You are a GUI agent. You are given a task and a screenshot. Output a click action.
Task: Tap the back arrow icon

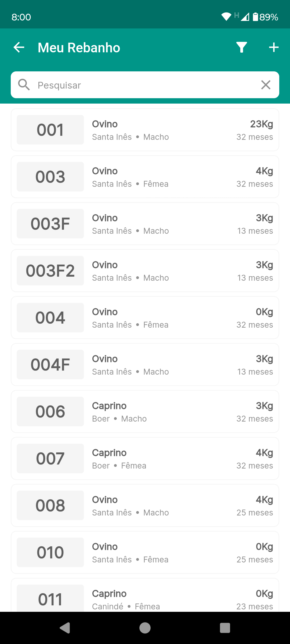pos(19,47)
